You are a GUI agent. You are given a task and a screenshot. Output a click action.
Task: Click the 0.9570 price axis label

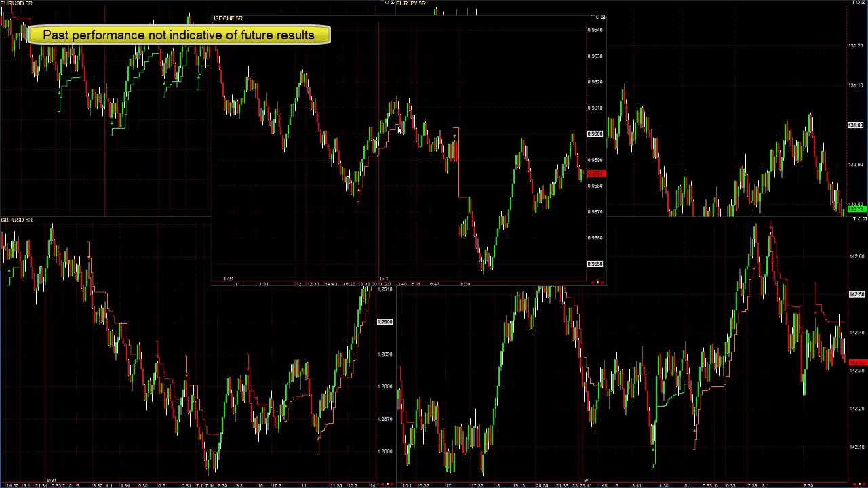(595, 212)
